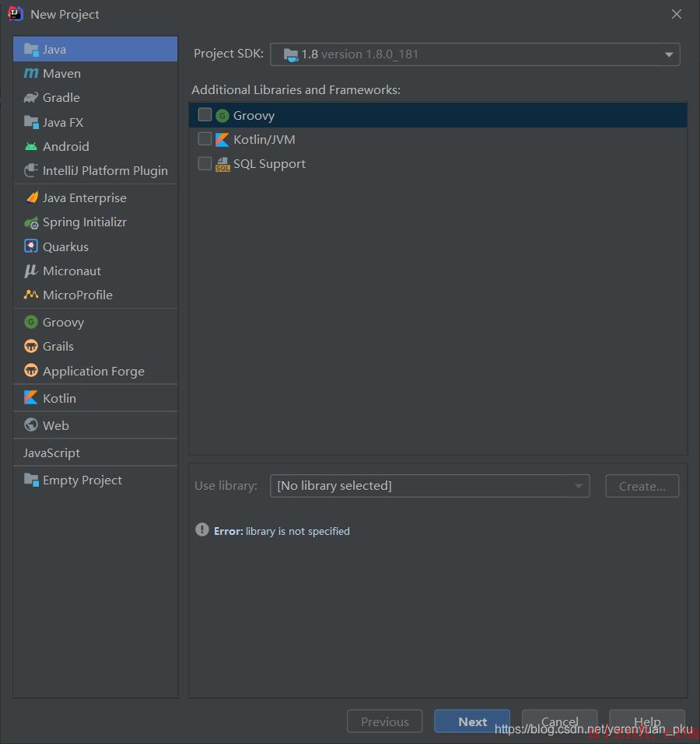This screenshot has width=700, height=744.
Task: Click the Groovy icon in sidebar
Action: [x=31, y=322]
